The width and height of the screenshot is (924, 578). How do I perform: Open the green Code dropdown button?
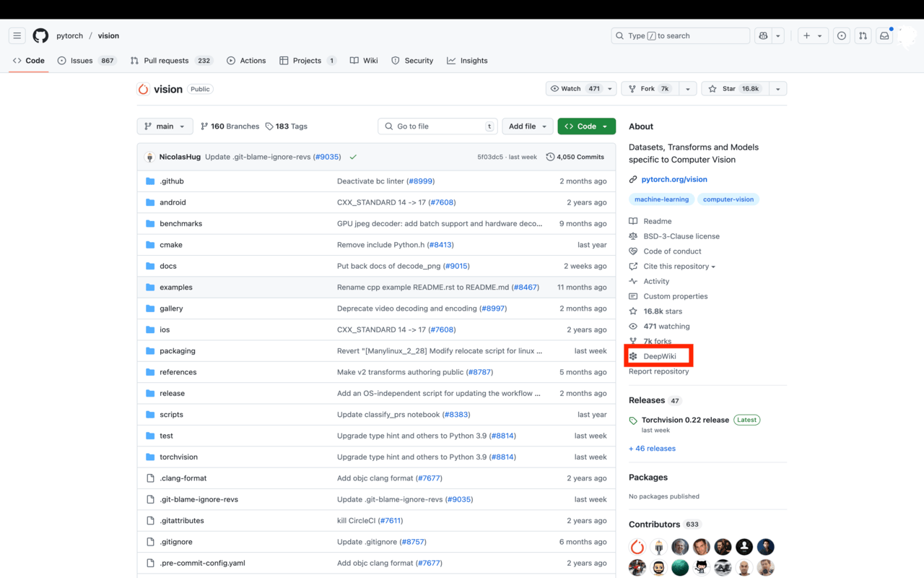[586, 126]
